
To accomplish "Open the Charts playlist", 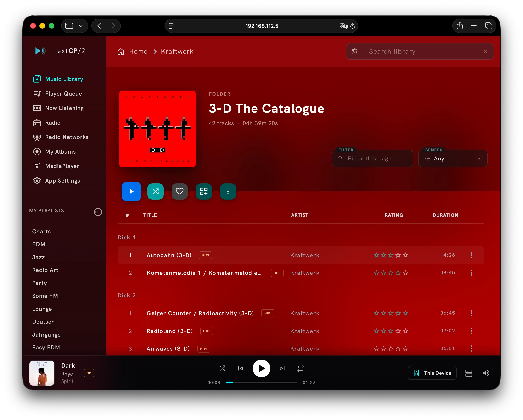I will pos(42,232).
